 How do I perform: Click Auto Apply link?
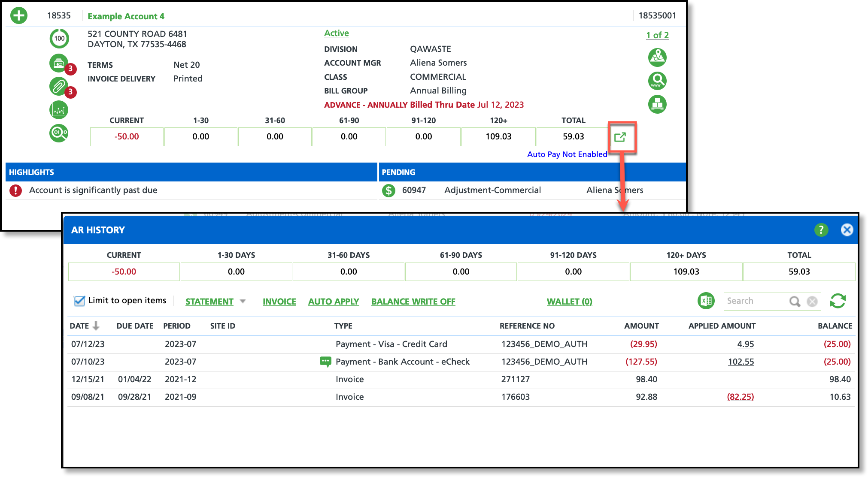[333, 302]
